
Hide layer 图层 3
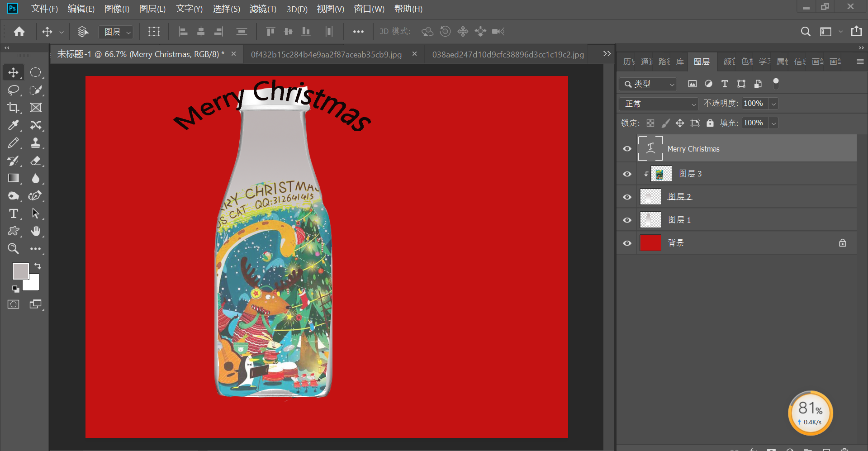click(x=627, y=174)
